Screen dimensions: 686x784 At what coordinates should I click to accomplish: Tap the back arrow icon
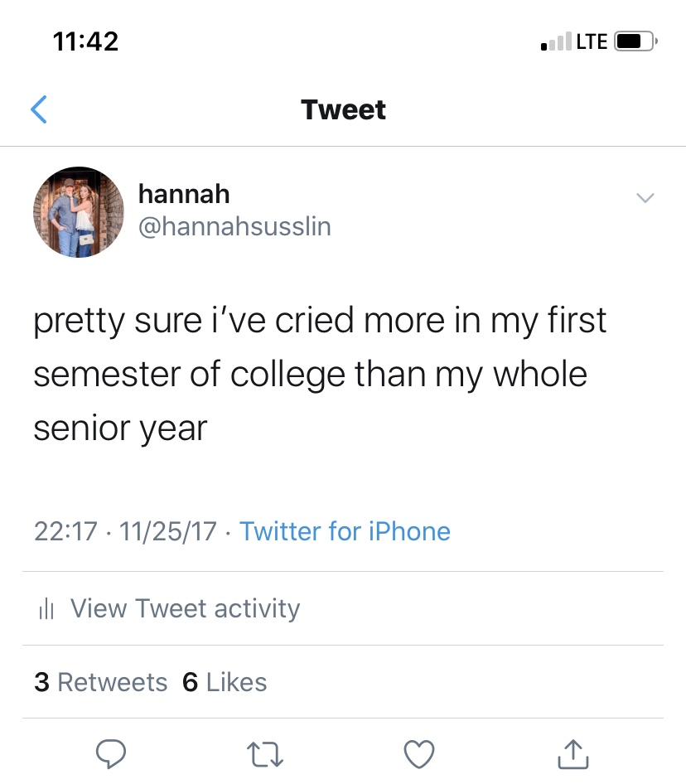[x=39, y=109]
